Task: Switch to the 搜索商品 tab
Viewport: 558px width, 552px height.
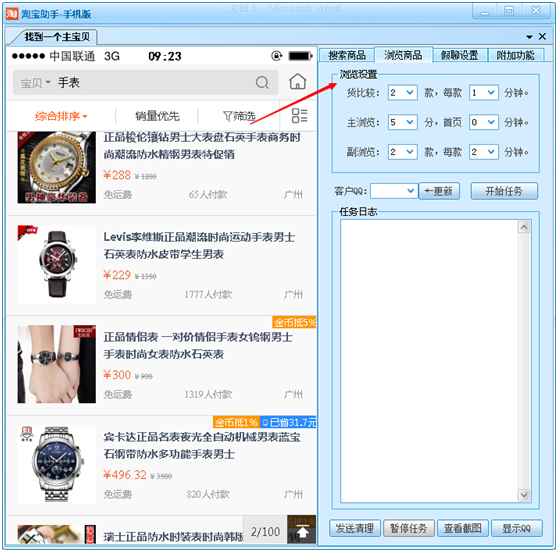Action: 347,55
